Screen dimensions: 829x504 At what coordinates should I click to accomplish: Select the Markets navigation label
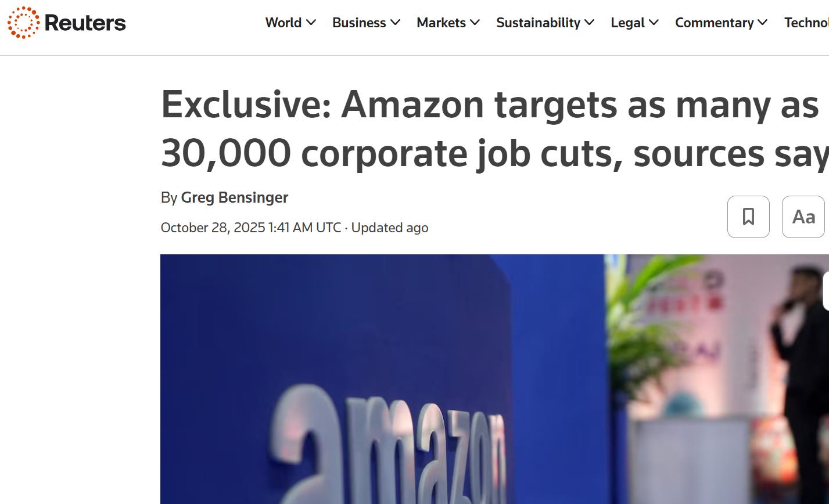pos(441,23)
